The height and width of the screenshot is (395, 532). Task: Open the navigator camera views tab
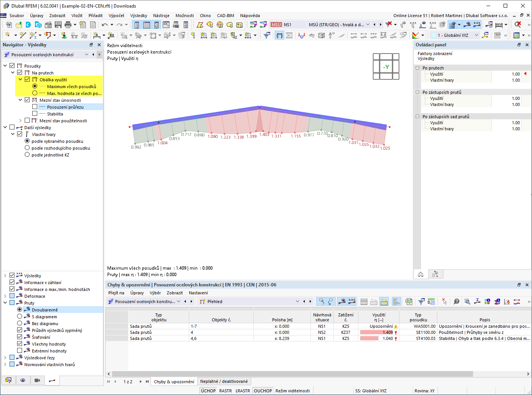[37, 380]
